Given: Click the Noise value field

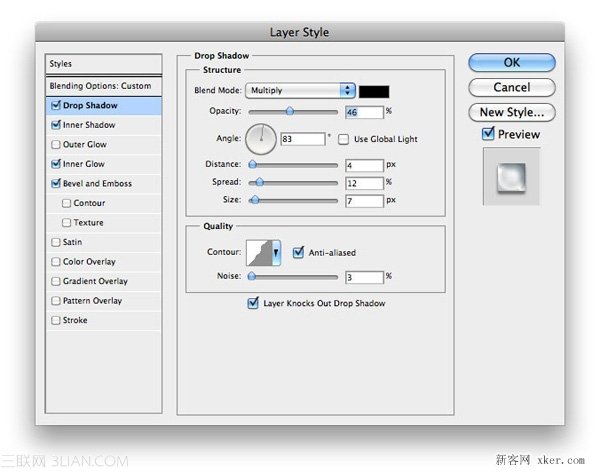Looking at the screenshot, I should (x=364, y=277).
